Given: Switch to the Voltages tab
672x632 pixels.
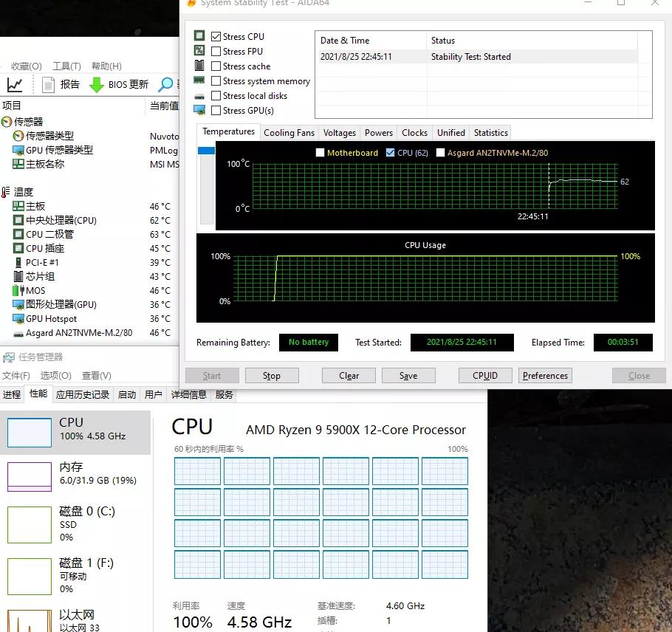Looking at the screenshot, I should tap(339, 132).
